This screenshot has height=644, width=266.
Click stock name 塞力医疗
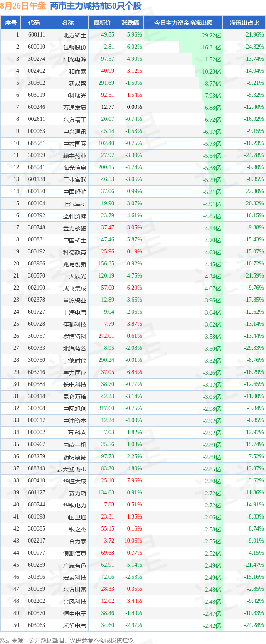click(75, 372)
